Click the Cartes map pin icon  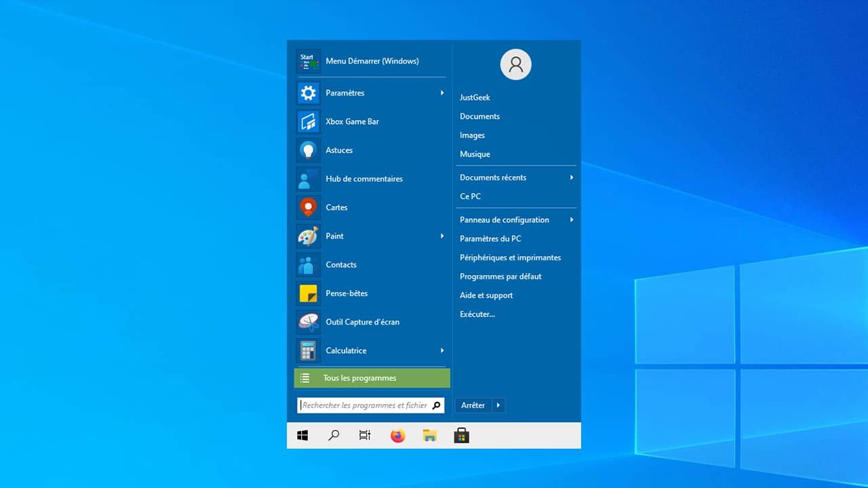(308, 207)
